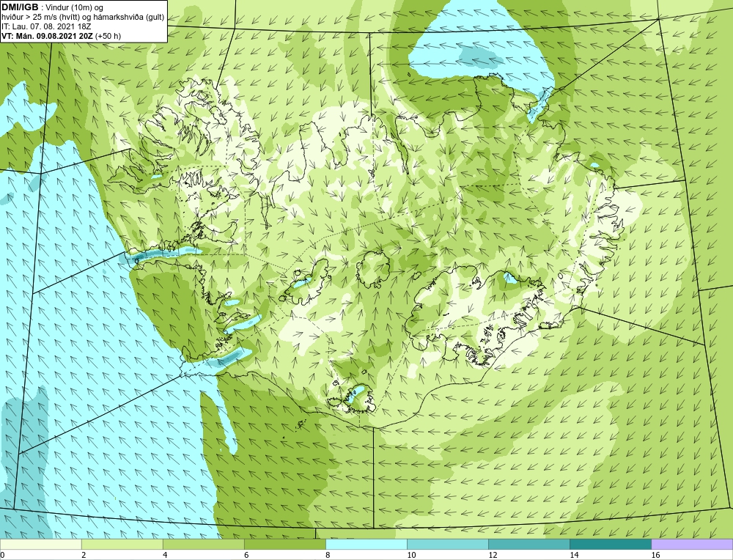Click the legend scale label '8'

[328, 556]
